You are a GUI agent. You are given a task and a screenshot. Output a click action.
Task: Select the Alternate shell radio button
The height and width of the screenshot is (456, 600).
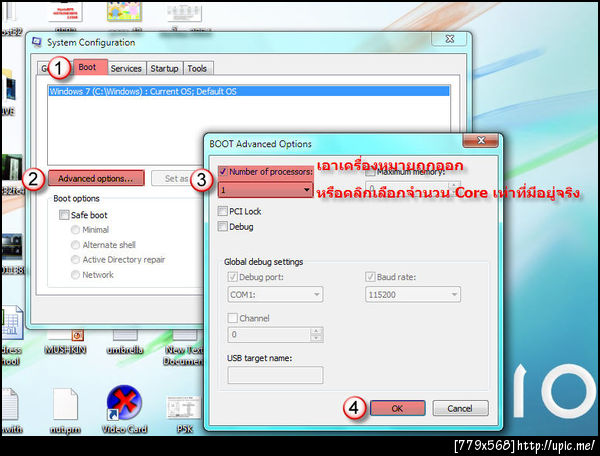coord(75,245)
